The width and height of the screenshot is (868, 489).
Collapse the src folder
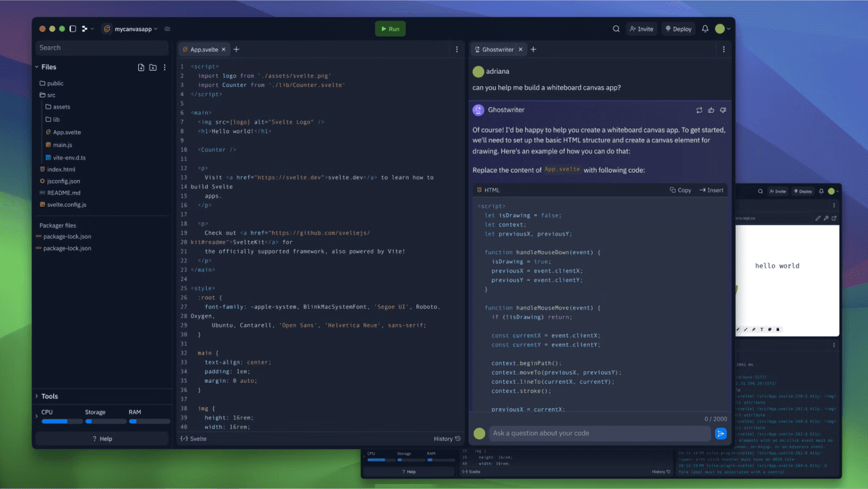click(x=47, y=95)
